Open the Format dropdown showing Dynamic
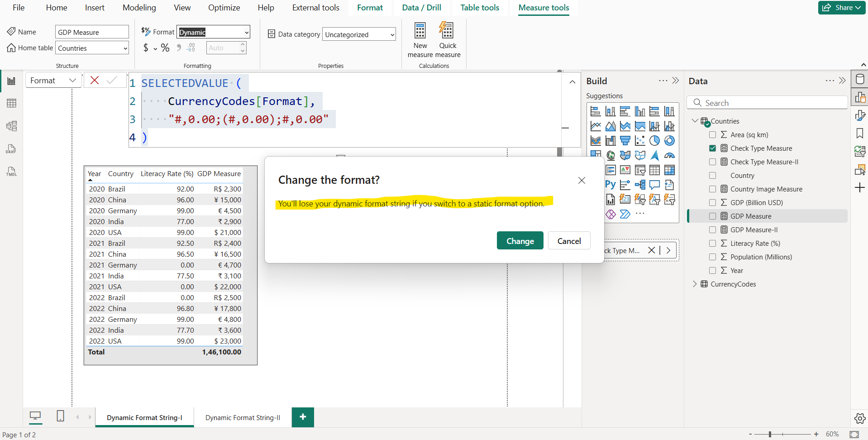 pyautogui.click(x=247, y=32)
